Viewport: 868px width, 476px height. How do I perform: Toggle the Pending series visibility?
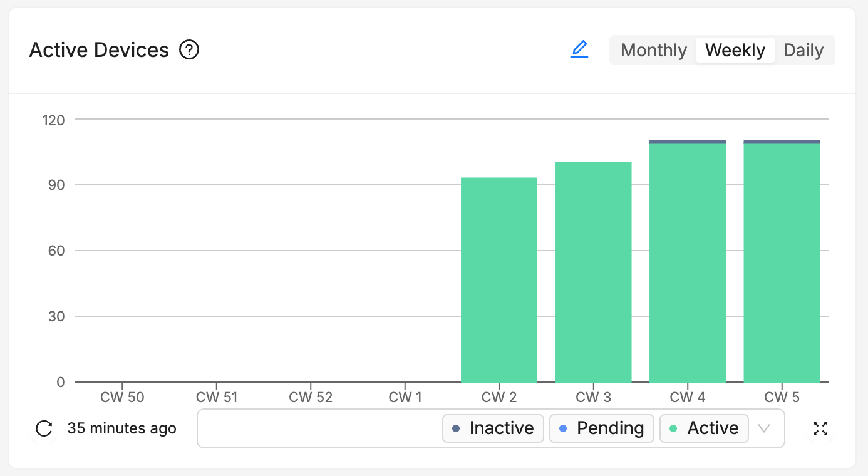point(601,428)
